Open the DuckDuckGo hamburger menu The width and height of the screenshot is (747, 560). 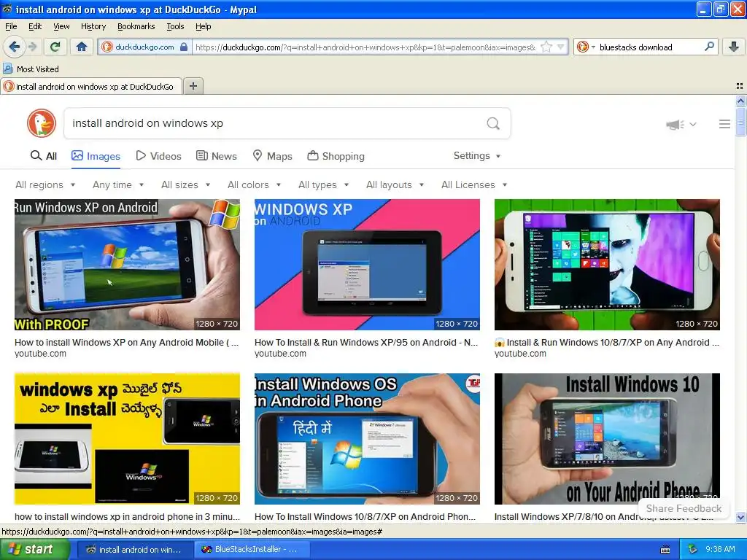pyautogui.click(x=724, y=124)
